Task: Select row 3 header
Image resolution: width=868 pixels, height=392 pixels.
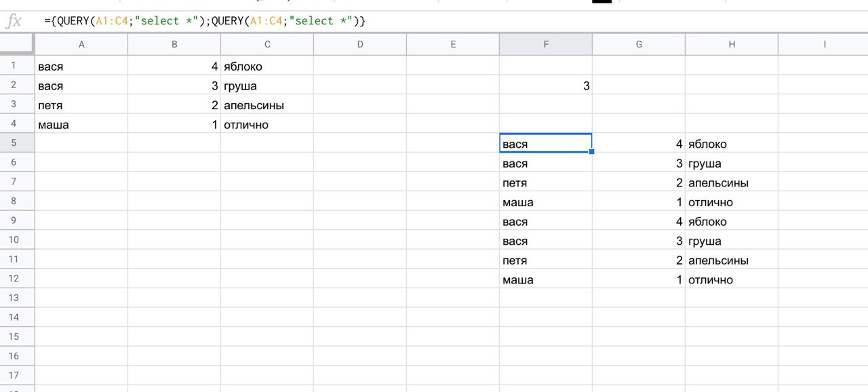Action: coord(17,104)
